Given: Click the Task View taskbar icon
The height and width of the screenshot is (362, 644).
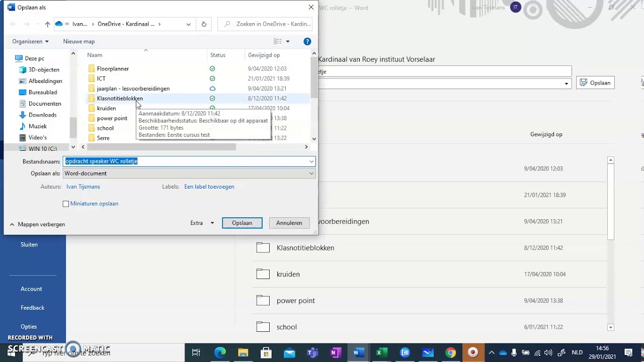Looking at the screenshot, I should pyautogui.click(x=196, y=352).
